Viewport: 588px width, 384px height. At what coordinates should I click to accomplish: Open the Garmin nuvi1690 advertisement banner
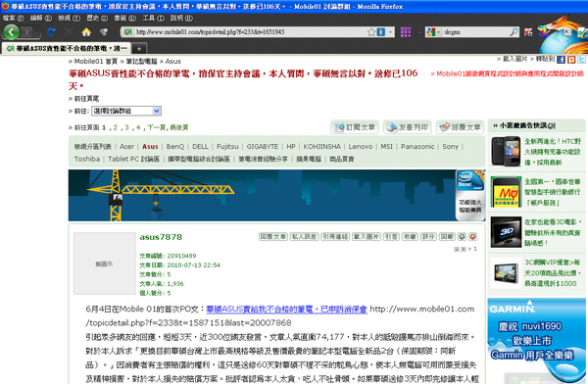[536, 341]
